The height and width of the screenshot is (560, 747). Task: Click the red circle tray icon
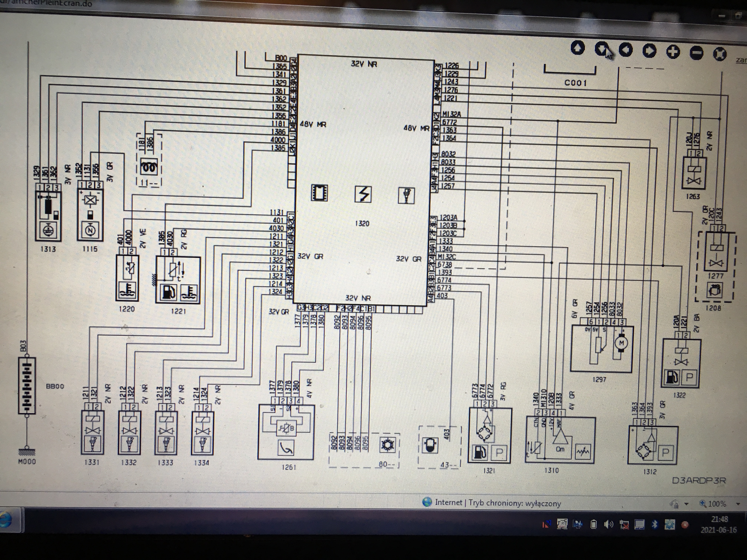tap(685, 525)
